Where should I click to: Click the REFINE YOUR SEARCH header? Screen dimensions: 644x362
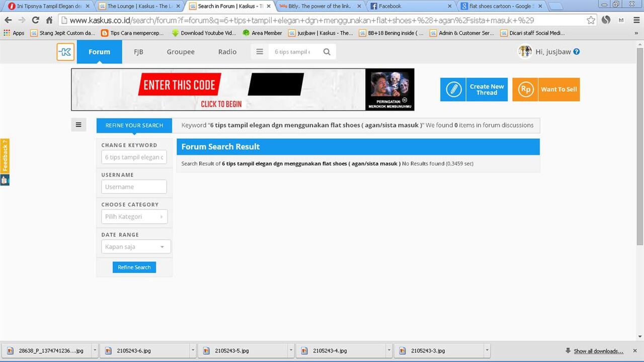pos(134,125)
